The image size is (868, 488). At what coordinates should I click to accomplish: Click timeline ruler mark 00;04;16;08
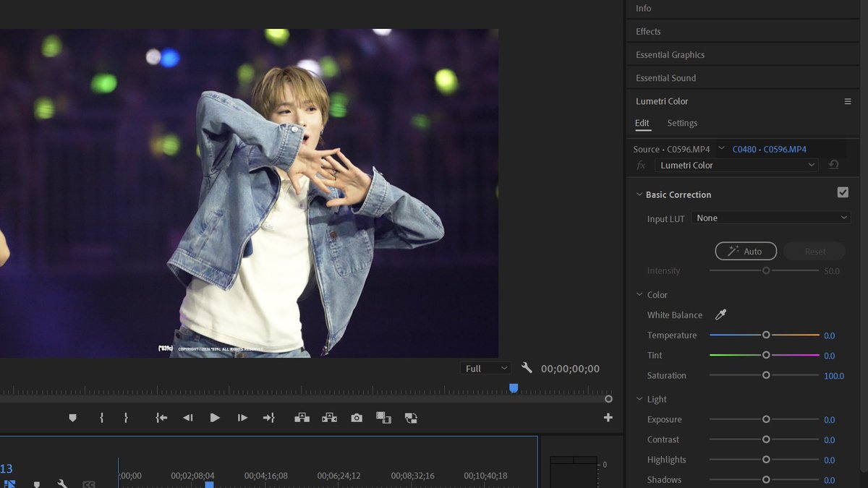point(266,476)
